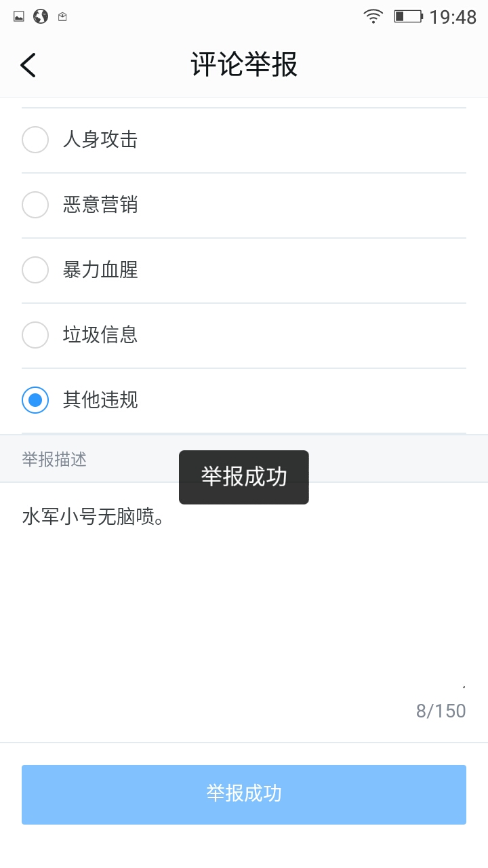
Task: Tap the WiFi status icon
Action: pyautogui.click(x=373, y=16)
